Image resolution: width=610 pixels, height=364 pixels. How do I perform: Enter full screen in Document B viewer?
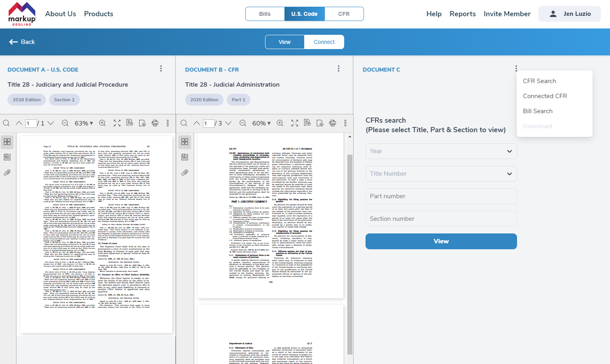[x=295, y=123]
